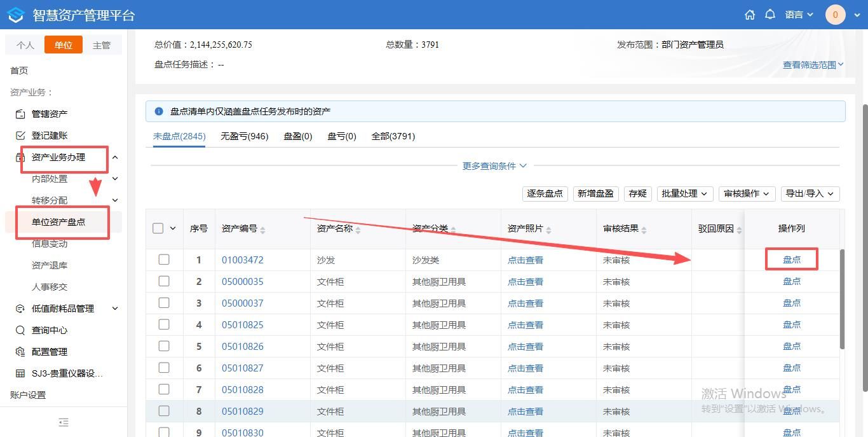The image size is (868, 437).
Task: Check the checkbox for row 1
Action: coord(164,260)
